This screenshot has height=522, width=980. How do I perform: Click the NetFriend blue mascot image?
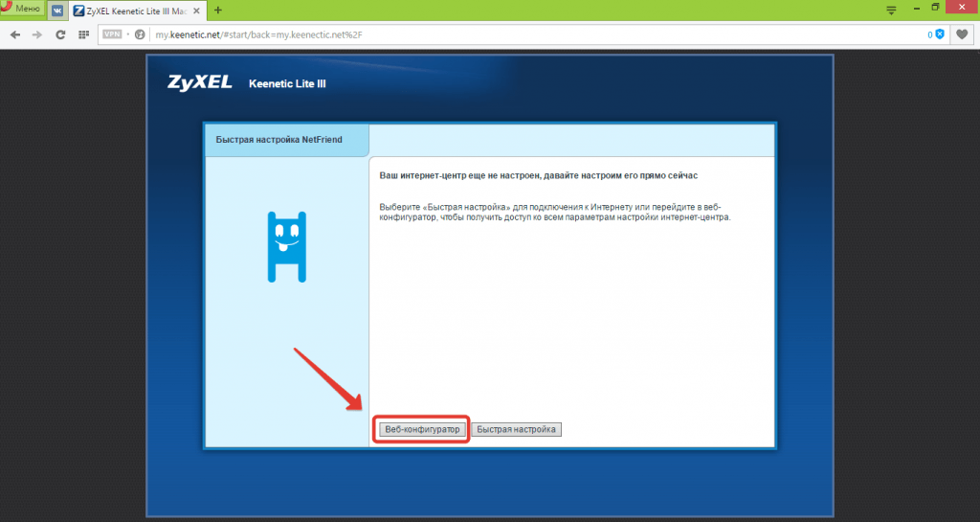coord(287,247)
